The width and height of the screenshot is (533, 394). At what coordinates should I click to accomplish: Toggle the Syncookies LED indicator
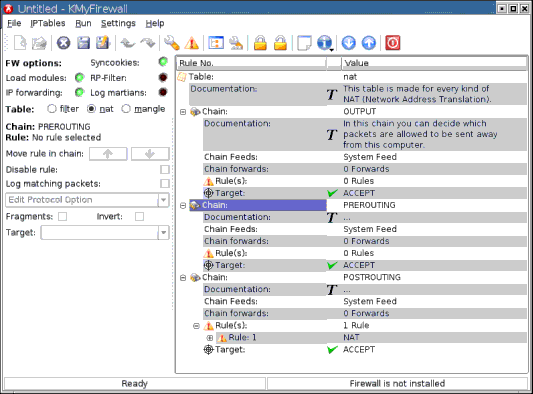click(163, 62)
